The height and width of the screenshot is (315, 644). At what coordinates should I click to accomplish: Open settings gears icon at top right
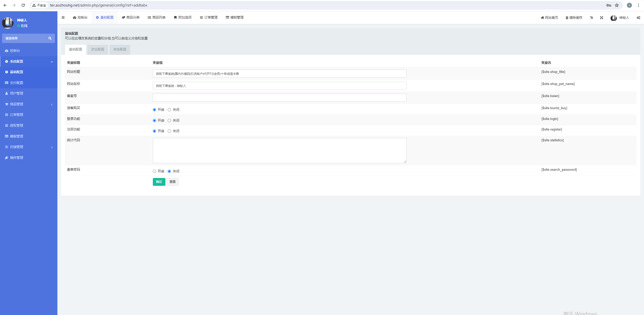[x=638, y=18]
